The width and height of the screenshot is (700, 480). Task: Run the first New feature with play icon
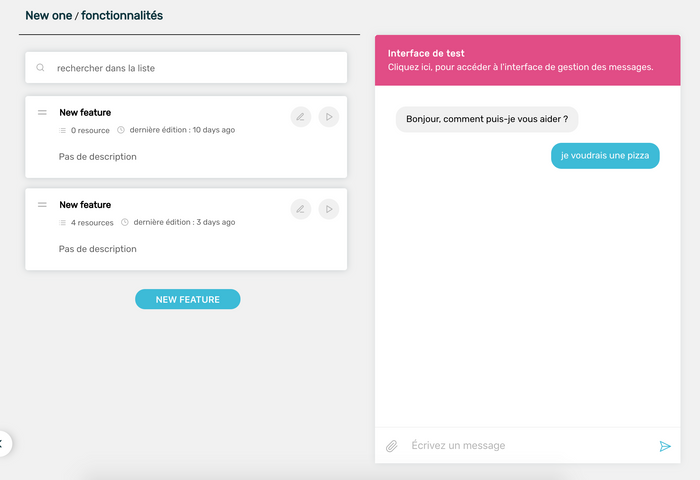click(329, 117)
